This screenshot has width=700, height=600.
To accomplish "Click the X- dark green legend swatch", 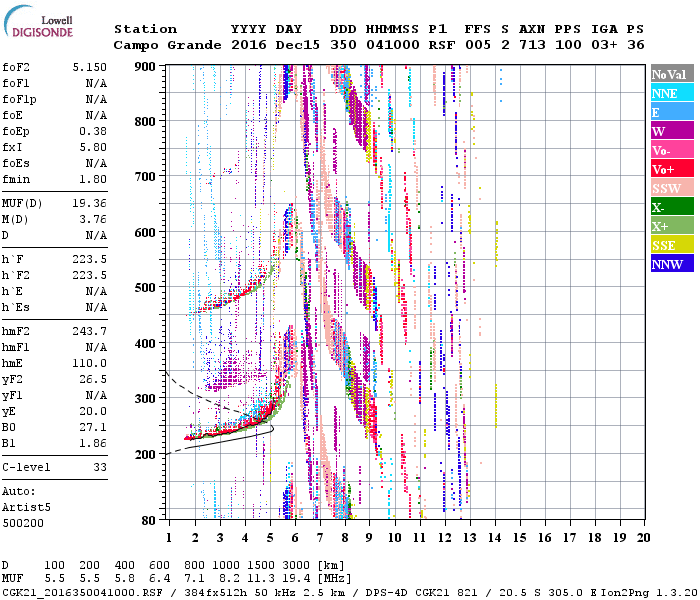I will [672, 207].
